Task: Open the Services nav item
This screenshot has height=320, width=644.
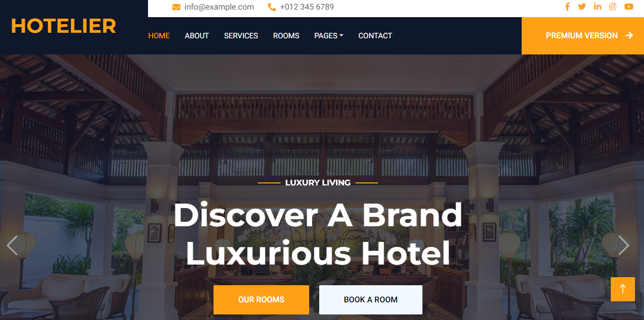Action: [x=241, y=36]
